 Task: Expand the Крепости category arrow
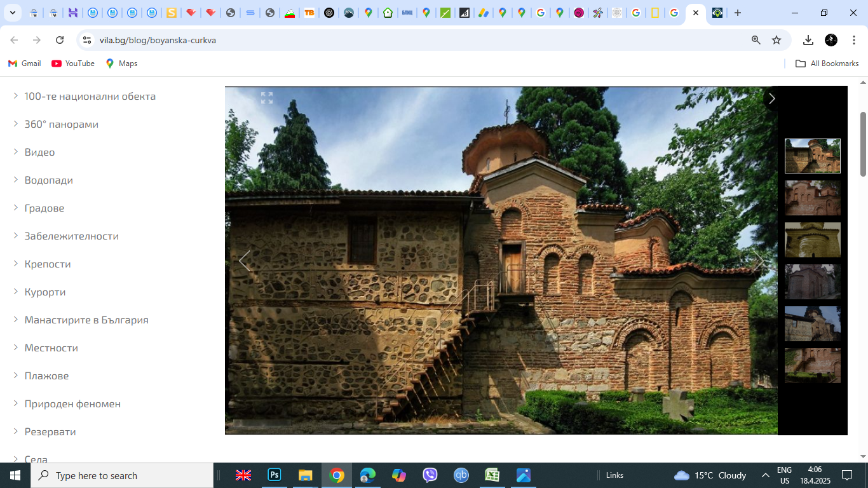click(16, 264)
